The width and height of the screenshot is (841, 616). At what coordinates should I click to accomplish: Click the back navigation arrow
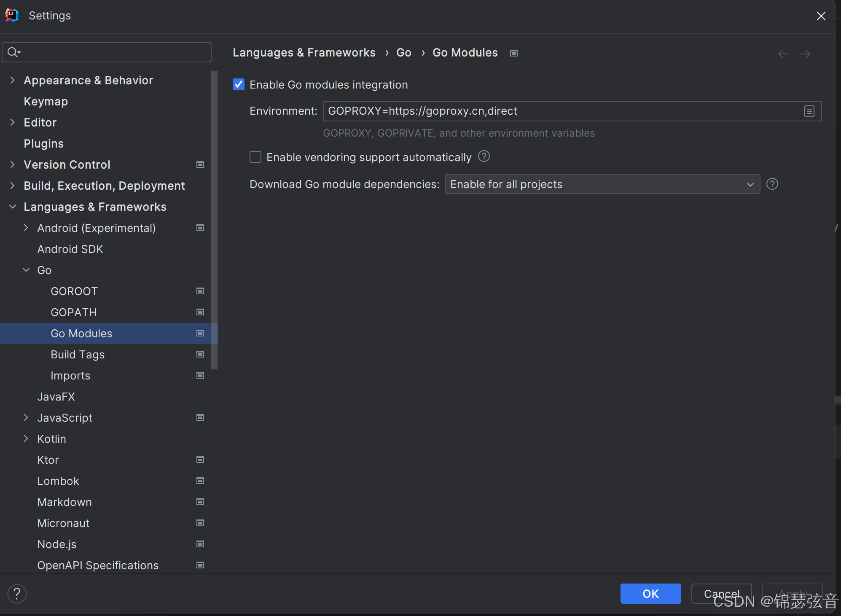tap(783, 54)
